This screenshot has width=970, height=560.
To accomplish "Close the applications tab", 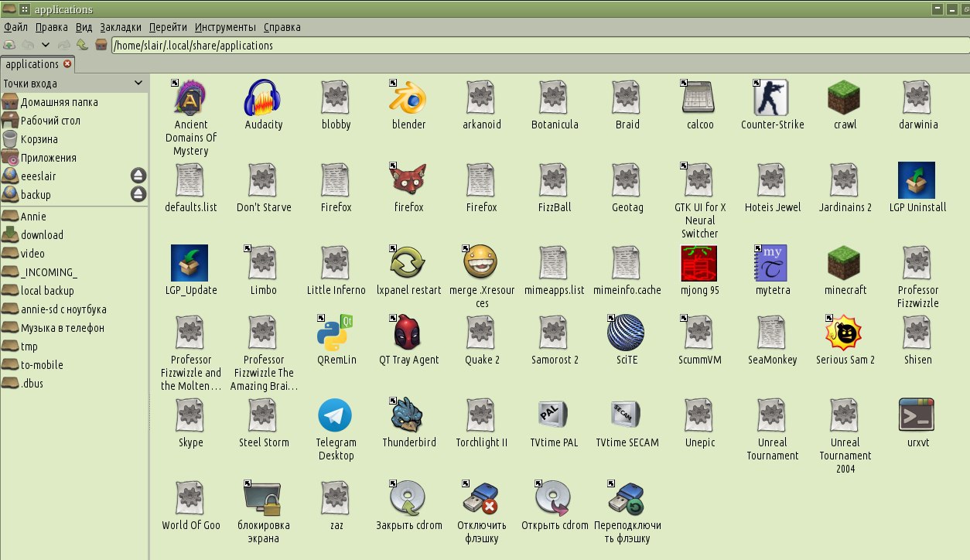I will click(x=67, y=64).
